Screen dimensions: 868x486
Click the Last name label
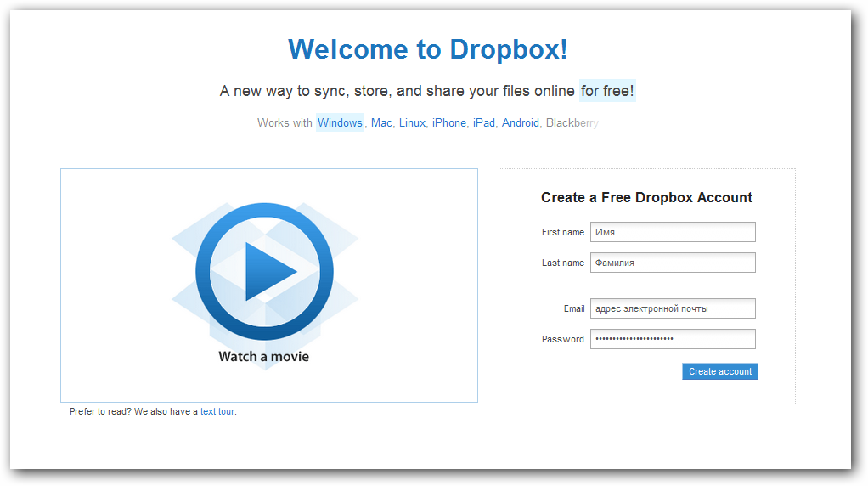point(563,263)
